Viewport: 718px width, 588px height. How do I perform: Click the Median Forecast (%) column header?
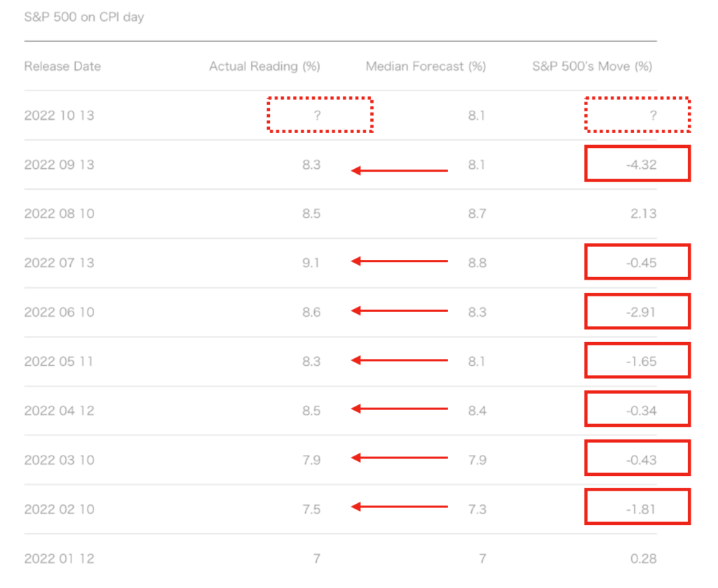pos(426,67)
